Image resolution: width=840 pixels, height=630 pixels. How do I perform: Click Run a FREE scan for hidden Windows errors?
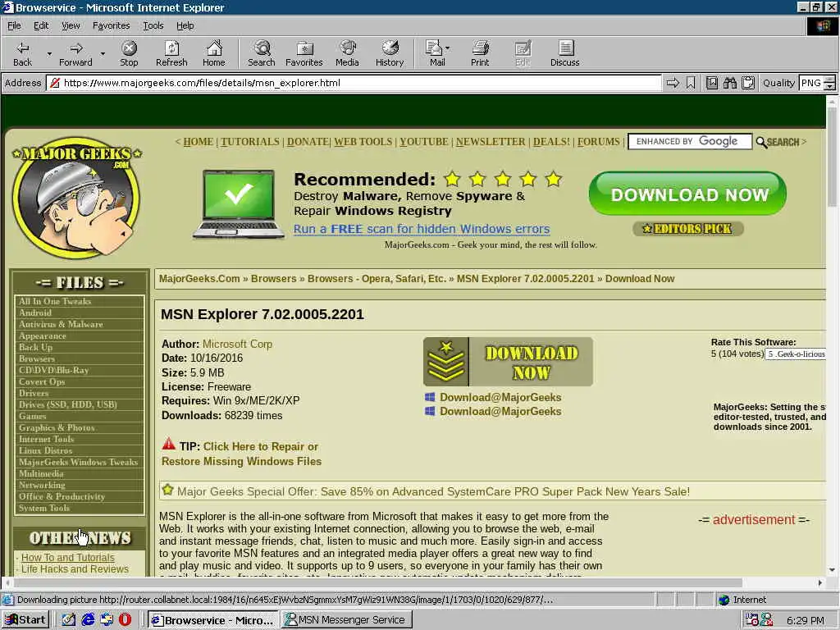coord(422,230)
